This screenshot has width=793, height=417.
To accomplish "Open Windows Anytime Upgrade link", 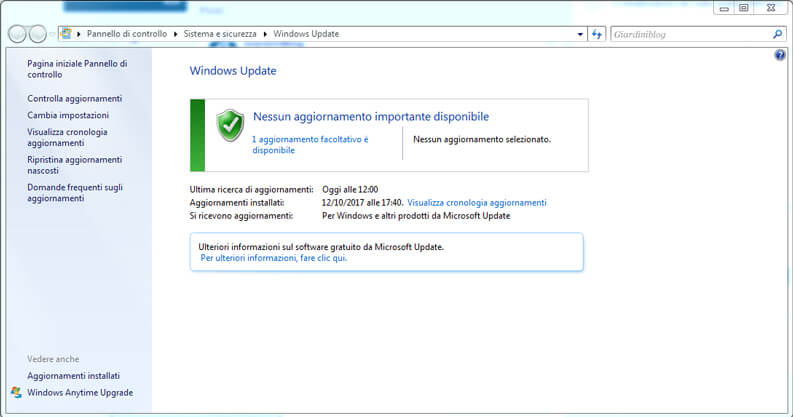I will [x=80, y=393].
